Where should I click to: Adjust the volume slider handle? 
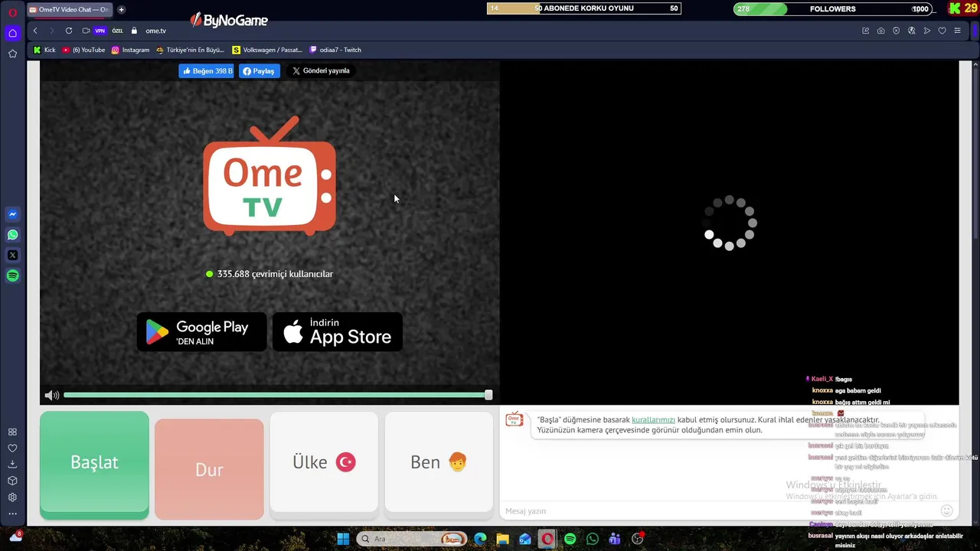(488, 395)
